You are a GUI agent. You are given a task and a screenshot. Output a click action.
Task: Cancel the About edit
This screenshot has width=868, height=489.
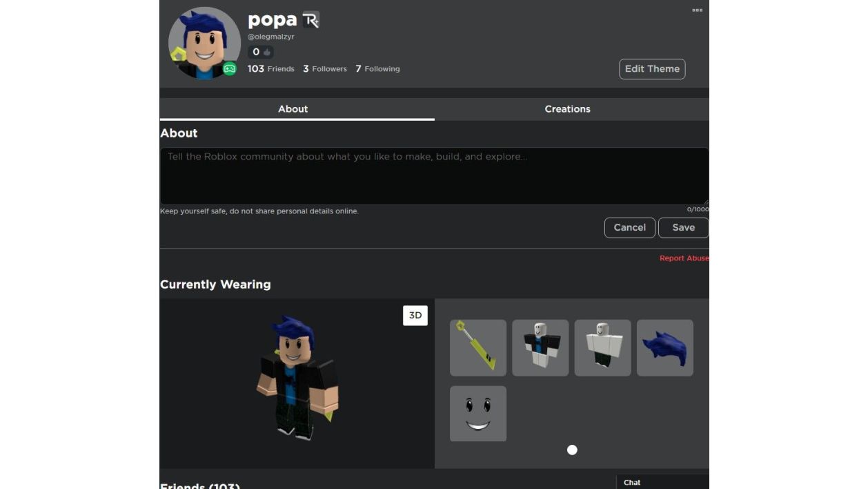pos(629,227)
